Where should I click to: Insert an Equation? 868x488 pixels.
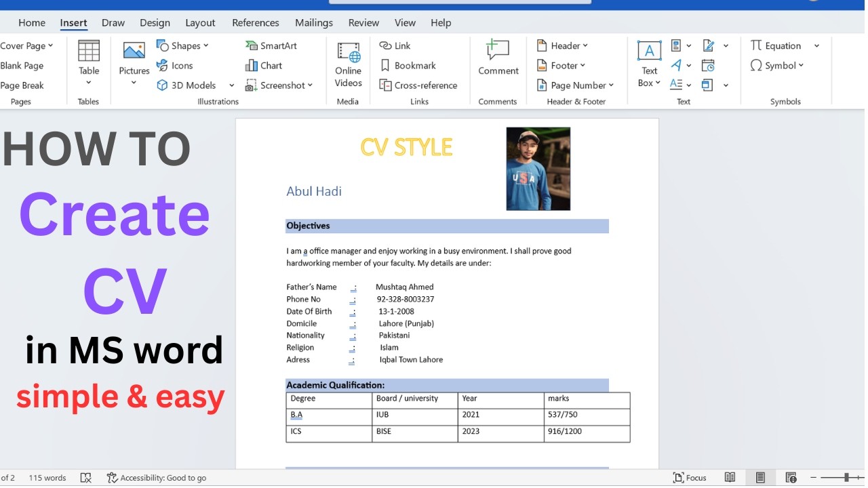(776, 45)
